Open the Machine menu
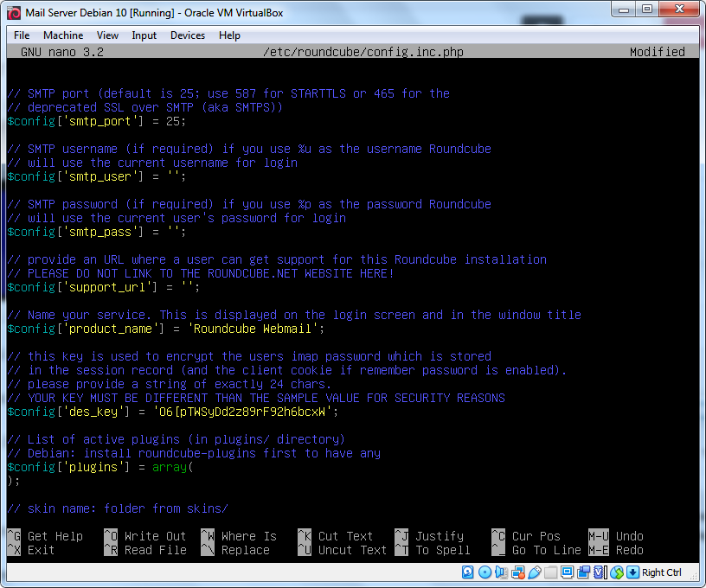 63,35
